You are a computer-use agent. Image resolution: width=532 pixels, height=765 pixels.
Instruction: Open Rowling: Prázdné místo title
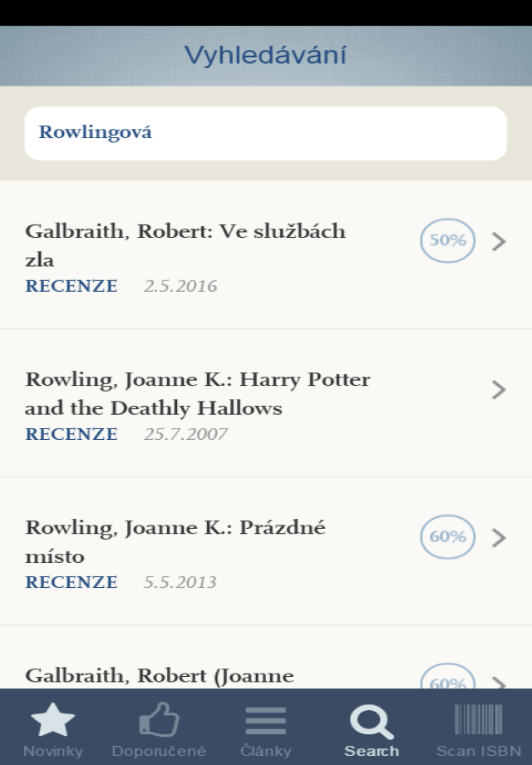(175, 540)
